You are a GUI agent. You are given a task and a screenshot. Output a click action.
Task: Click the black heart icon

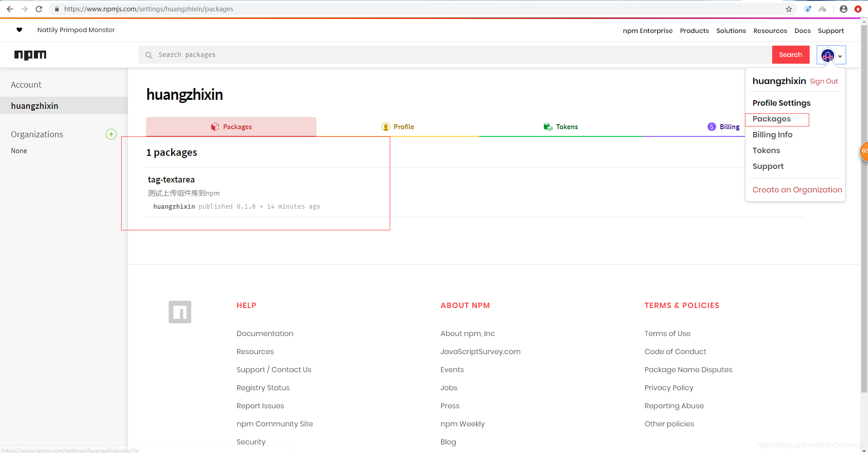(x=19, y=30)
